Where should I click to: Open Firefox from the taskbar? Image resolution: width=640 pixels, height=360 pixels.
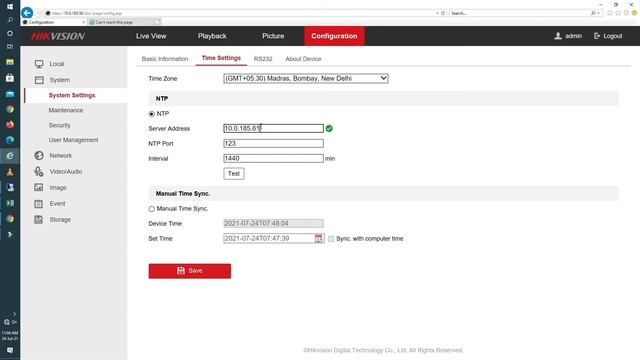pyautogui.click(x=10, y=124)
